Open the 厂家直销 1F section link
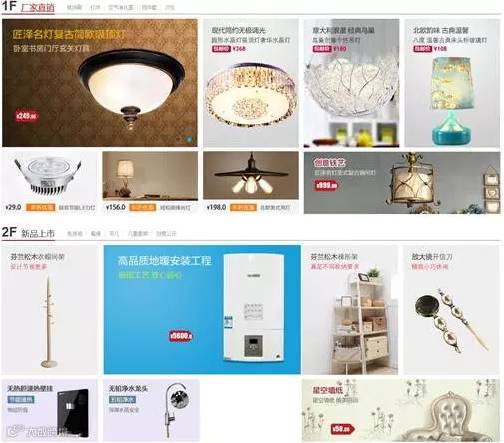 [38, 8]
